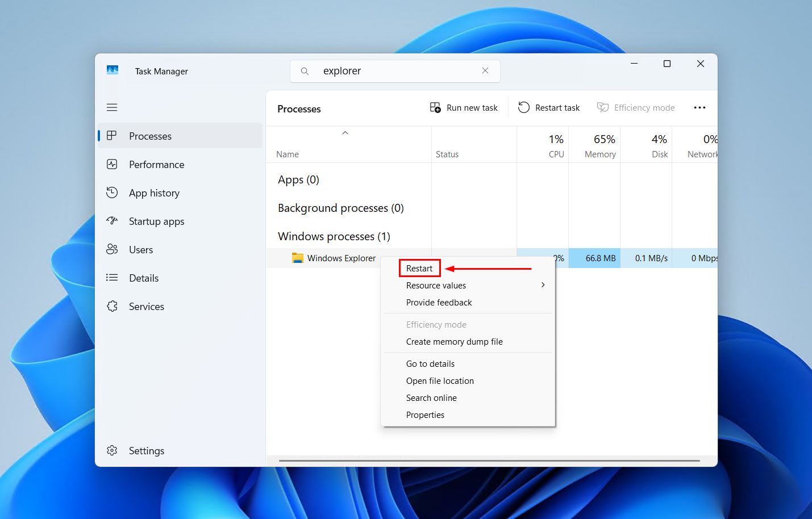Maximize the Task Manager window

pos(667,64)
